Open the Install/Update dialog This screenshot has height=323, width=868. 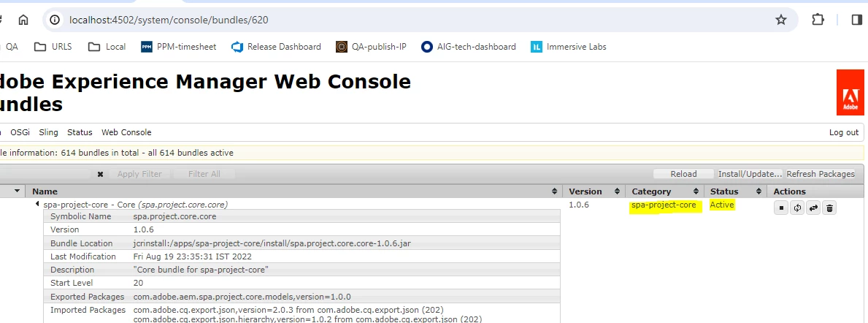coord(750,174)
